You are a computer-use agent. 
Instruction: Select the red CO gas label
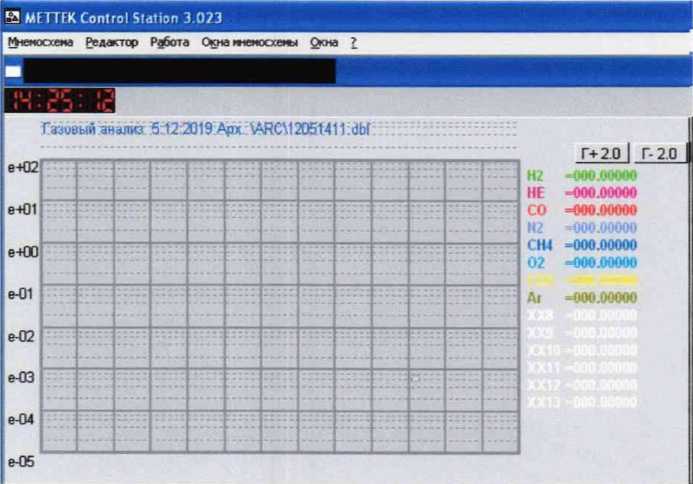click(536, 210)
